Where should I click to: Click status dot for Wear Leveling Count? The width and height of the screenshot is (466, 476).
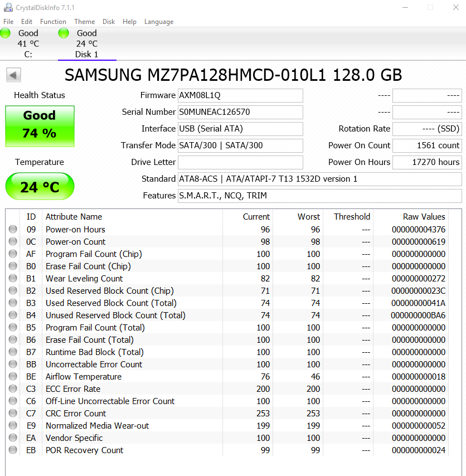coord(13,278)
